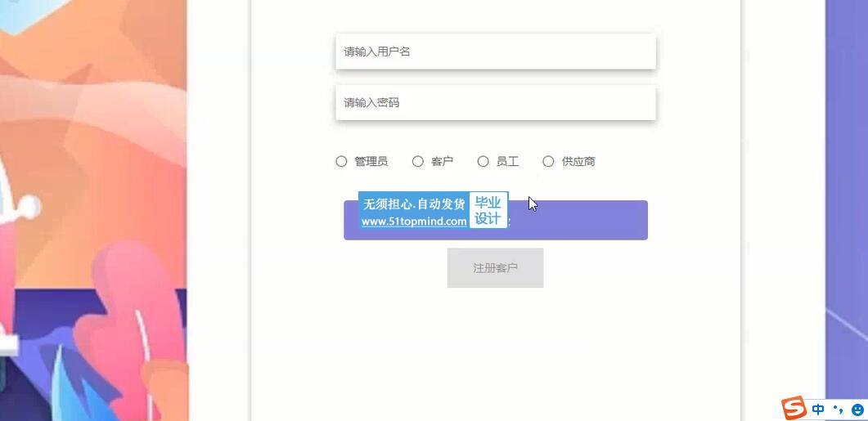Screen dimensions: 868x421
Task: Switch punctuation mode in the Sogou IME bar
Action: click(x=838, y=410)
